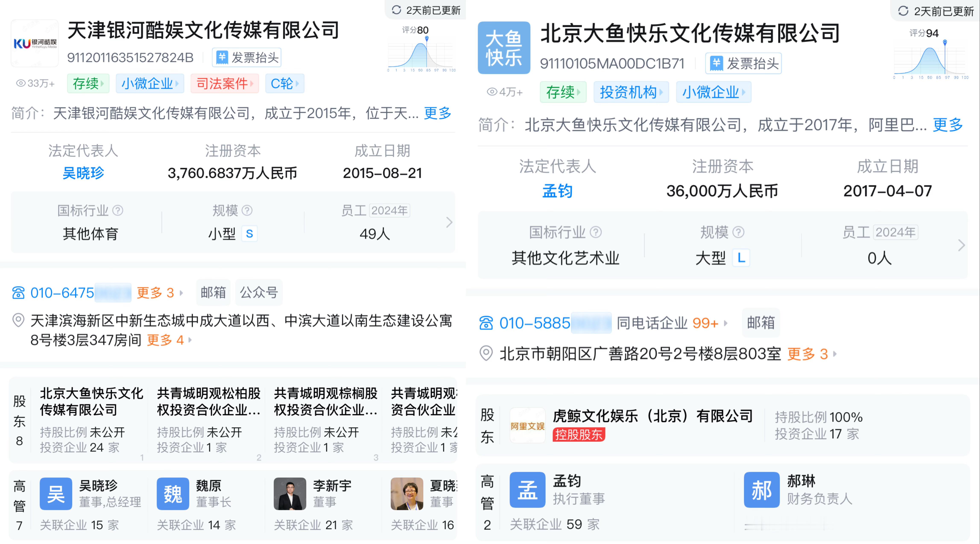This screenshot has width=980, height=544.
Task: Click the score 94 distribution chart
Action: (930, 61)
